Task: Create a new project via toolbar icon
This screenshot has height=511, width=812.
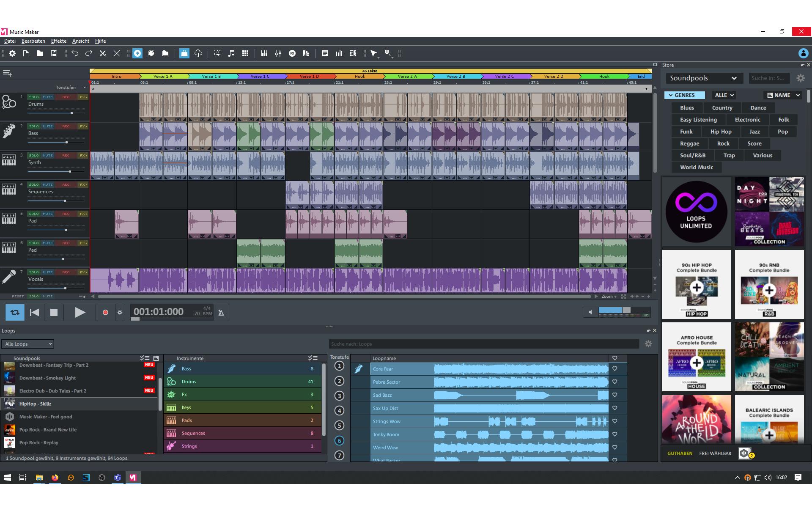Action: (x=26, y=53)
